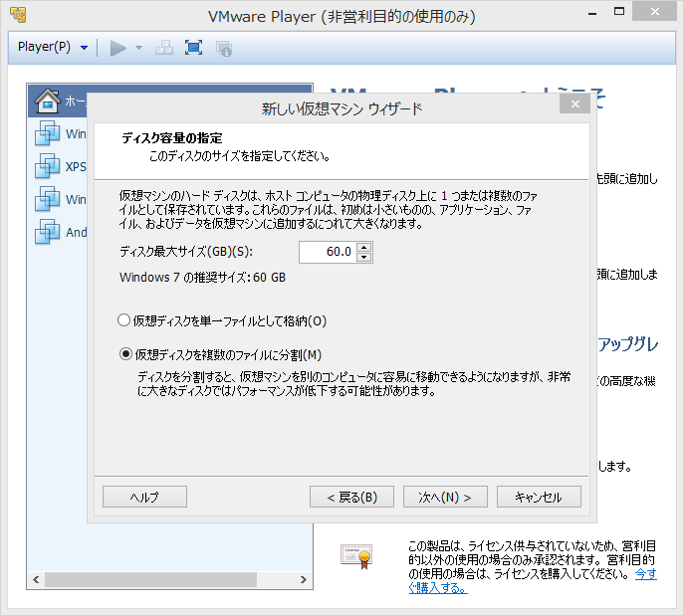Click the アップグレ heading in main window
Image resolution: width=684 pixels, height=616 pixels.
pyautogui.click(x=627, y=344)
